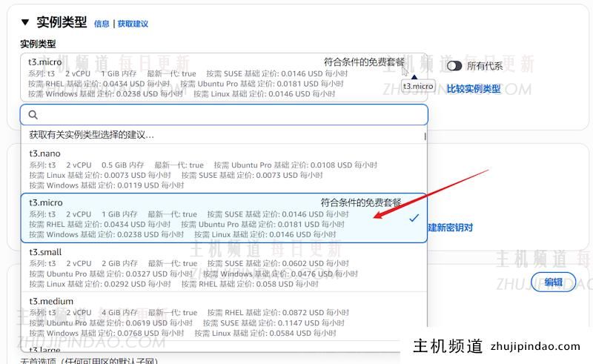Screen dimensions: 593x364
Task: Click t3.nano Linux price 0.0073 USD
Action: click(x=100, y=175)
